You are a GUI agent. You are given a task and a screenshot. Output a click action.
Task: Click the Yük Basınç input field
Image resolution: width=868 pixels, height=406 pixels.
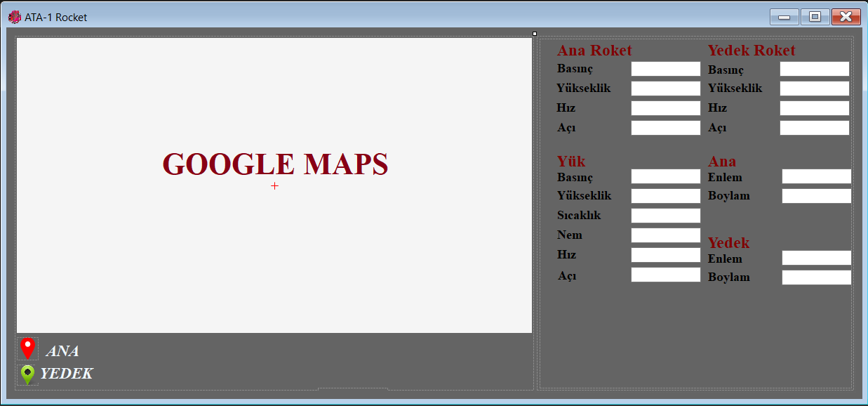(x=666, y=176)
